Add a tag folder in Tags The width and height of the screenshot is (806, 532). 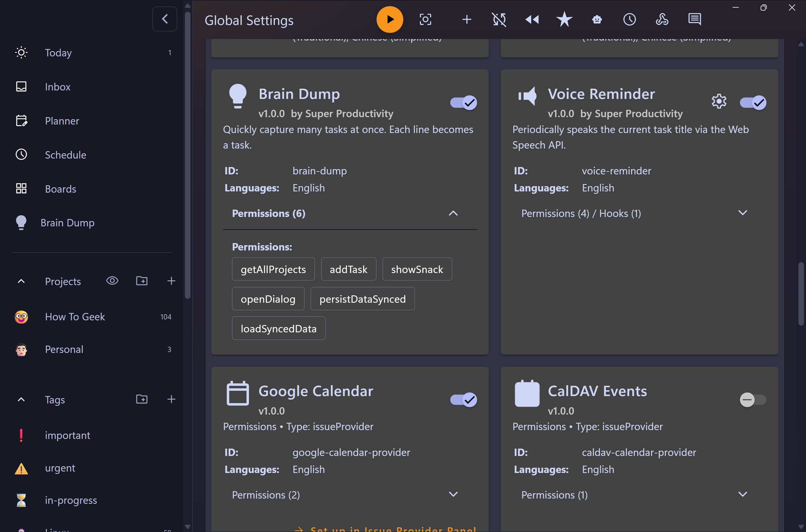tap(142, 399)
